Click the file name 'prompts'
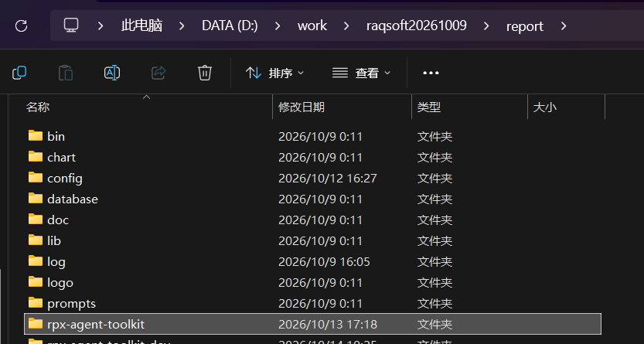644x344 pixels. pyautogui.click(x=71, y=304)
